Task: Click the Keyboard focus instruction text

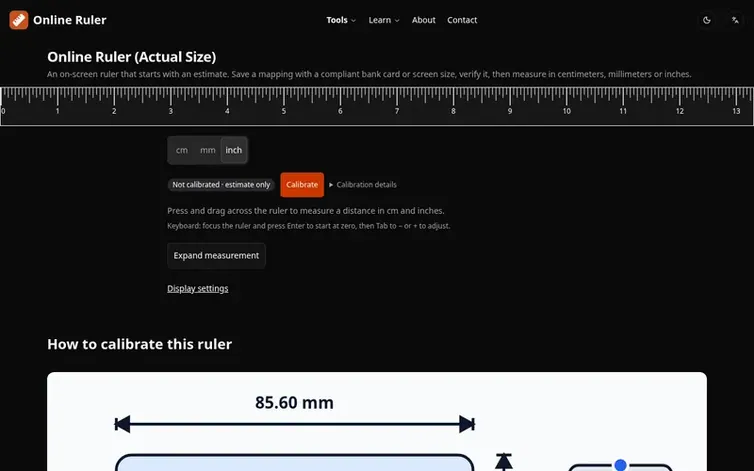Action: [x=309, y=226]
